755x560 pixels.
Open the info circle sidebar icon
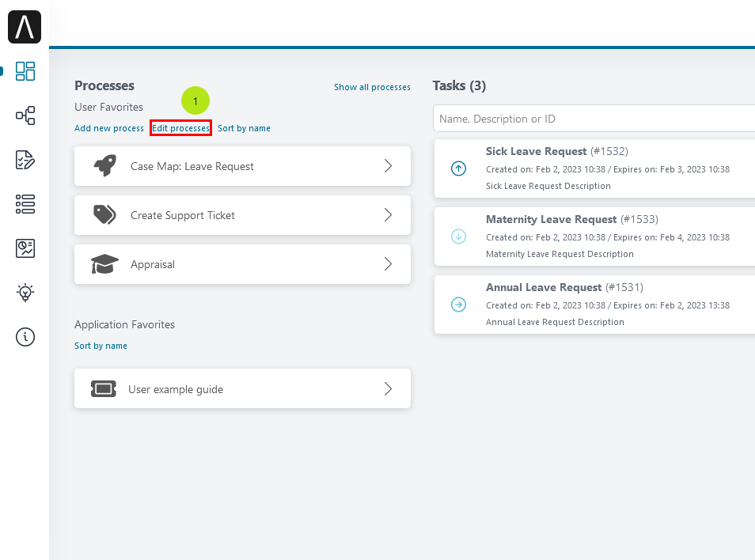click(25, 337)
